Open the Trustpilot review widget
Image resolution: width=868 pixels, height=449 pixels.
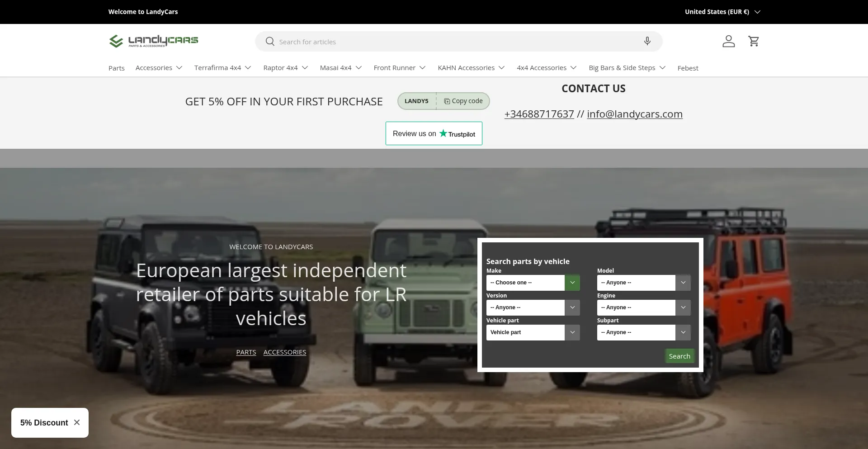[x=434, y=133]
